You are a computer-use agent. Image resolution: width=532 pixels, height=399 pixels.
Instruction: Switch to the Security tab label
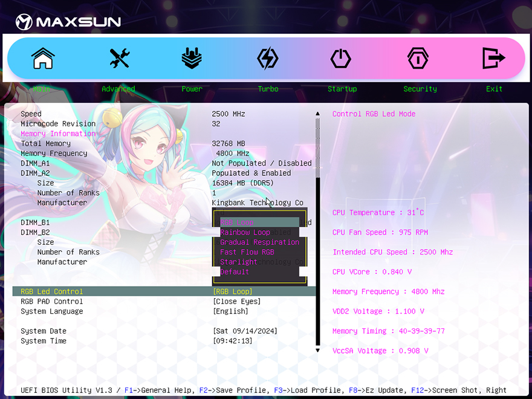point(420,89)
